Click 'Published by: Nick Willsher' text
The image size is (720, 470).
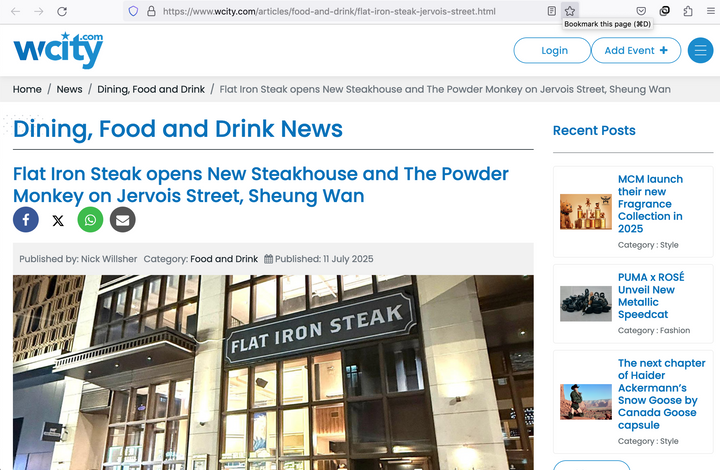click(x=78, y=259)
